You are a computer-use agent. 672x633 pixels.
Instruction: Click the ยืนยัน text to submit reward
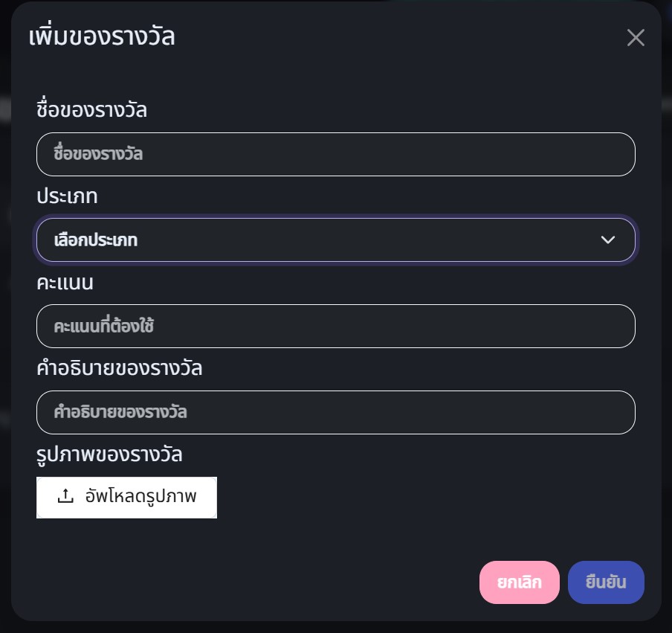606,582
